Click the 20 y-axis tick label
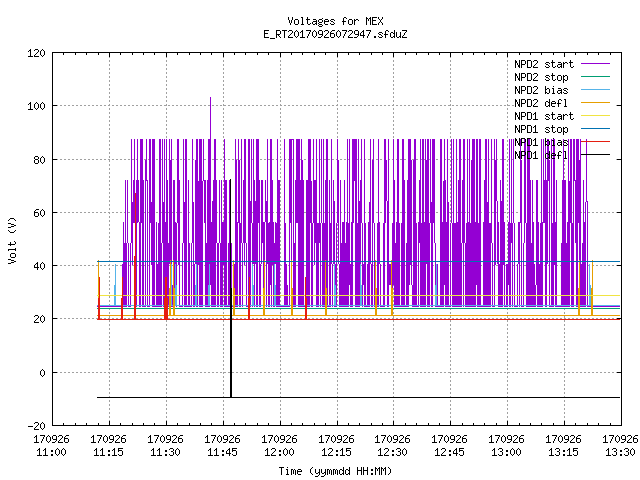640x480 pixels. 40,319
